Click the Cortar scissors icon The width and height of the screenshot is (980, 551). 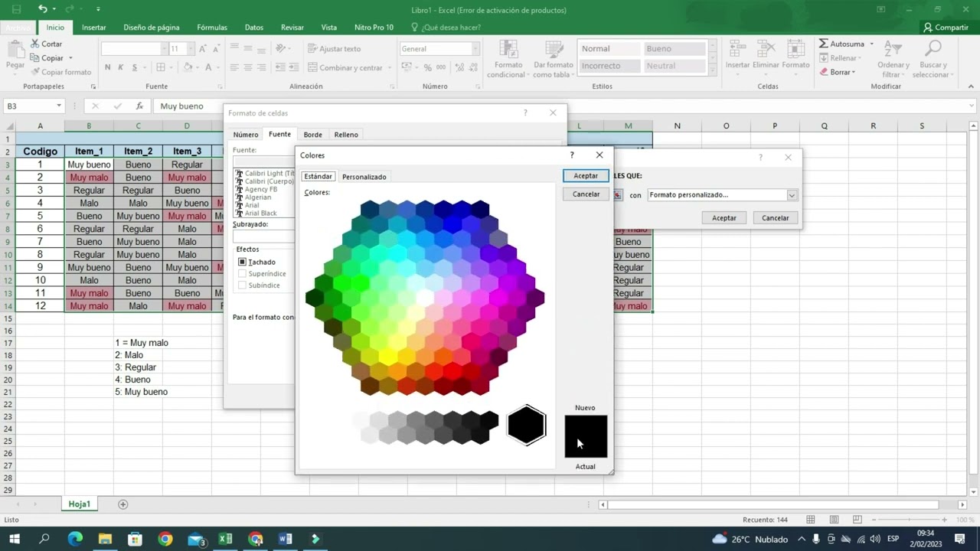point(35,44)
